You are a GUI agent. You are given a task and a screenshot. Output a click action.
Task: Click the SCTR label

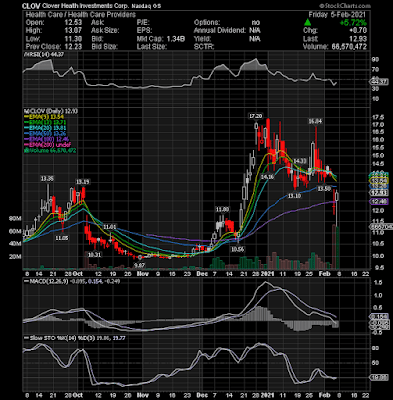204,47
